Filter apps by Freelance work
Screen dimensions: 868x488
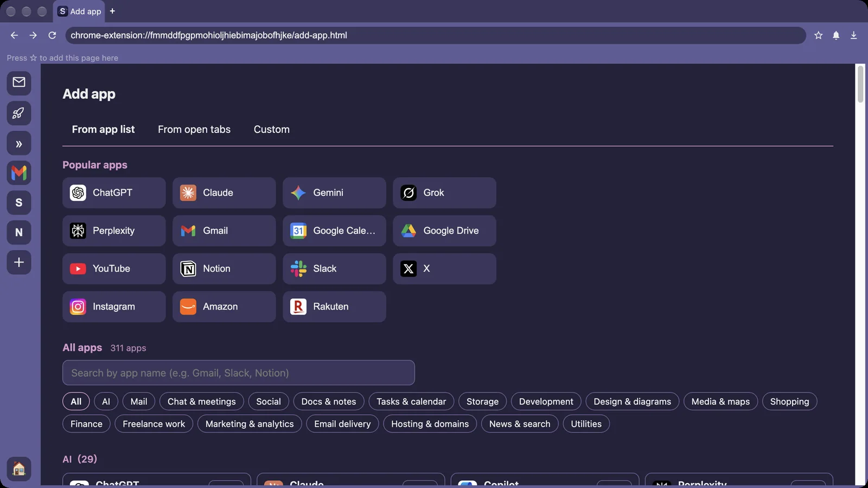[x=154, y=424]
